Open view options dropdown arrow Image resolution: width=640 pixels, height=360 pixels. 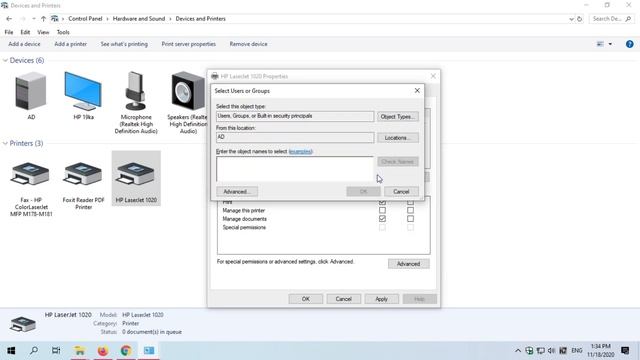click(x=610, y=44)
